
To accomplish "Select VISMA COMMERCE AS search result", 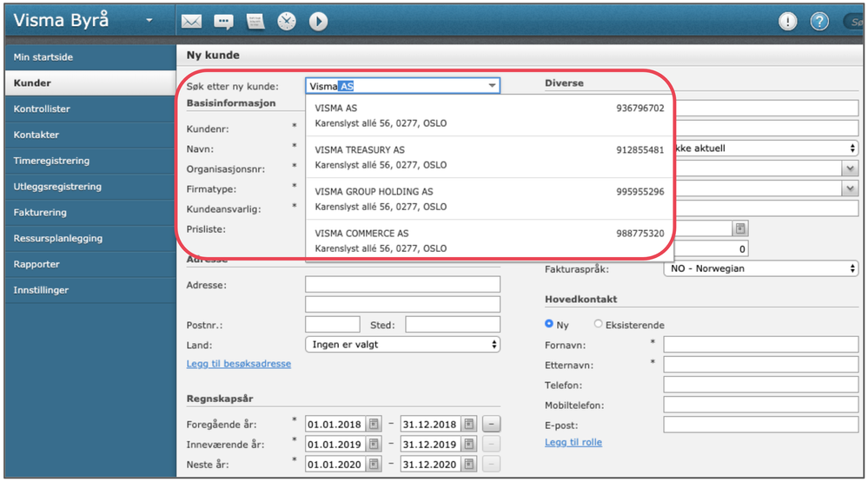I will pyautogui.click(x=489, y=241).
